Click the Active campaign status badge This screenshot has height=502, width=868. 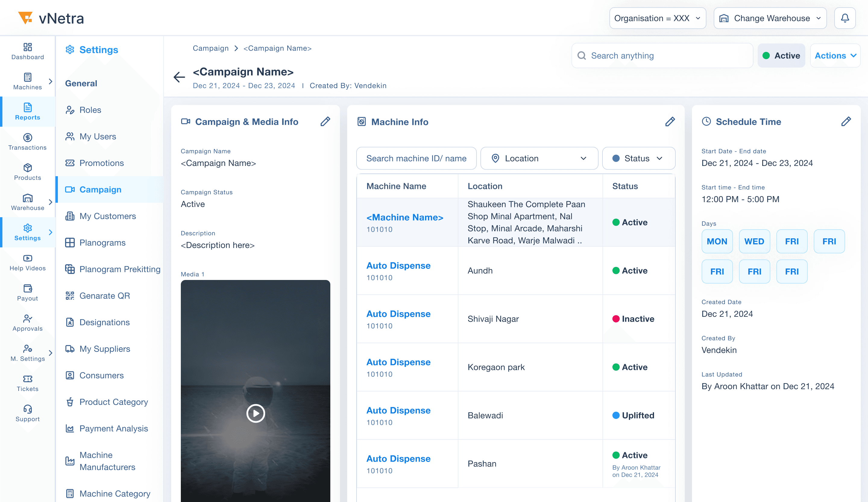781,56
